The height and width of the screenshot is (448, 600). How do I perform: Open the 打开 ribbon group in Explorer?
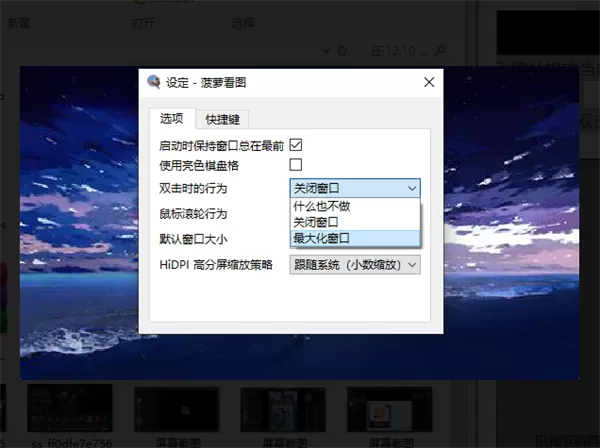click(143, 23)
